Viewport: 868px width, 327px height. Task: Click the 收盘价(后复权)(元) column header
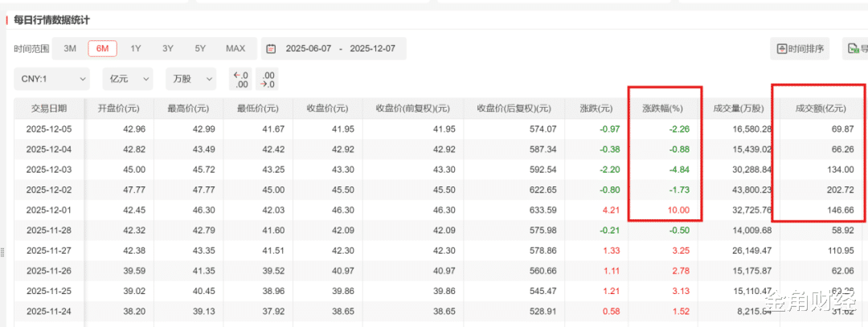(514, 108)
